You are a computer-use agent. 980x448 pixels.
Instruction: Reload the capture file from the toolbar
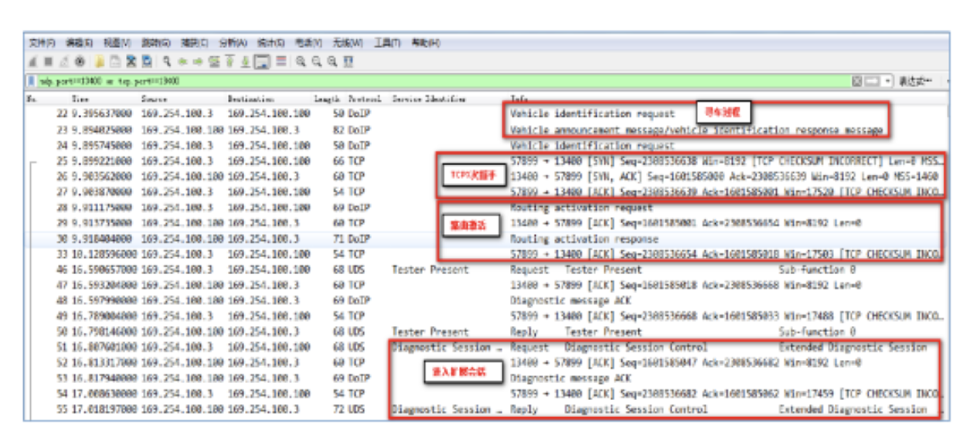tap(147, 62)
